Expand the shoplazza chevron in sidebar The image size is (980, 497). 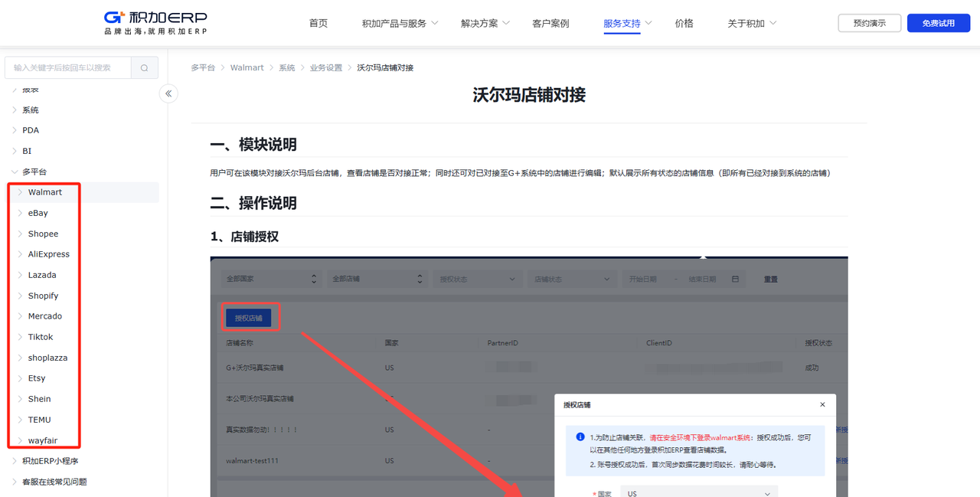(x=21, y=358)
